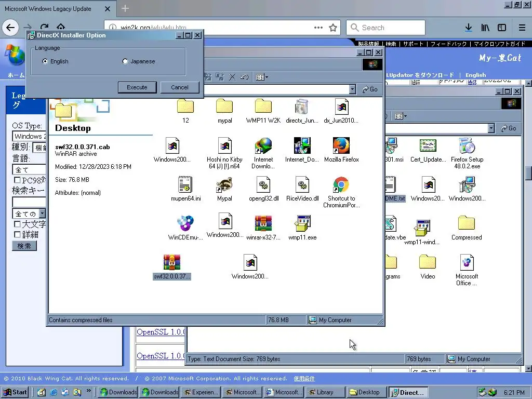The image size is (532, 399).
Task: Open the Views dropdown in rear Explorer toolbar
Action: click(x=401, y=116)
